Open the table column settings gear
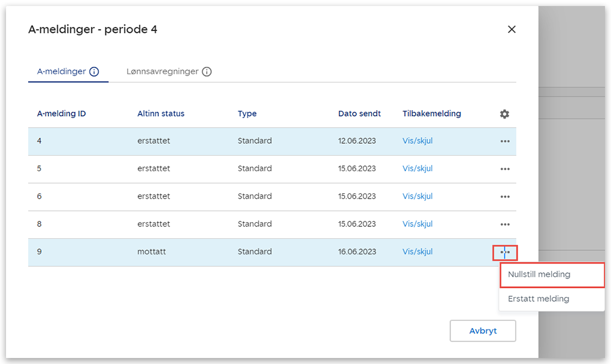This screenshot has width=611, height=364. [x=504, y=114]
